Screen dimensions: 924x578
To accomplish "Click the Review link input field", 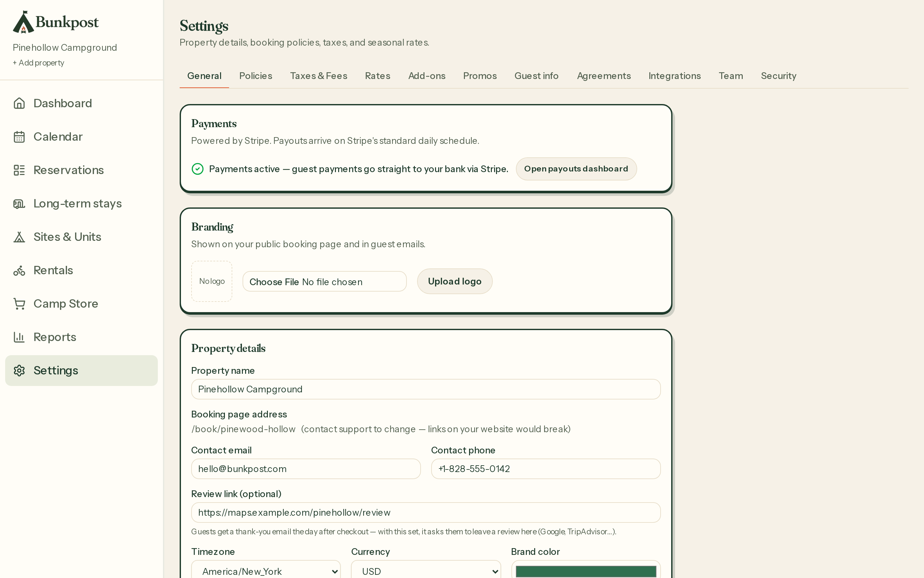I will tap(426, 512).
